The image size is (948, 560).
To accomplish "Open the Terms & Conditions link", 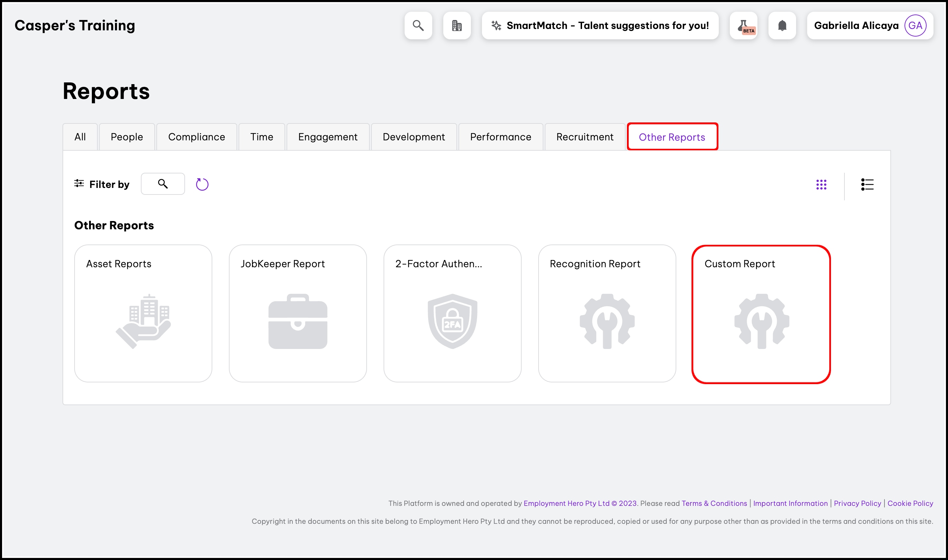I will click(714, 503).
